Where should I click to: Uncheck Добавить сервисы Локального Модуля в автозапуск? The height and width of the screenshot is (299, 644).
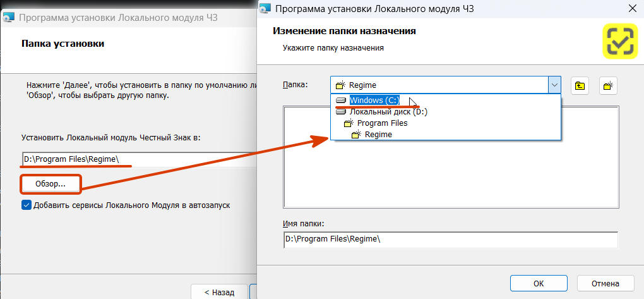tap(27, 205)
